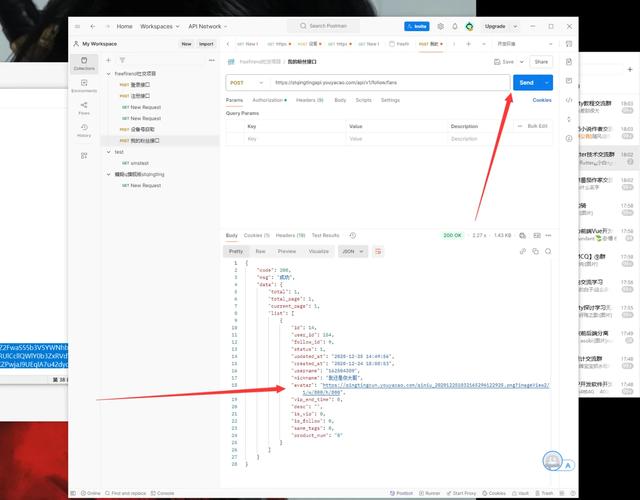The height and width of the screenshot is (500, 640).
Task: Click the request URL input field
Action: pos(390,83)
